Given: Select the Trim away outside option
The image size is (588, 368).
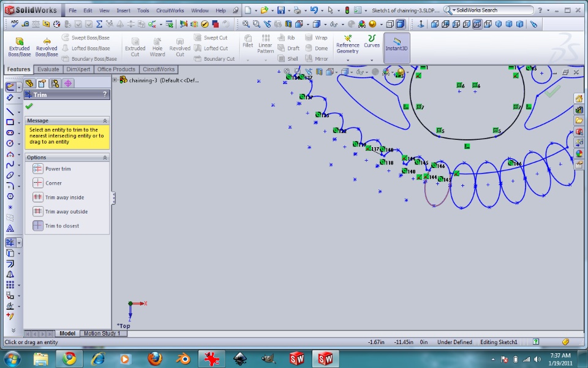Looking at the screenshot, I should [x=60, y=212].
